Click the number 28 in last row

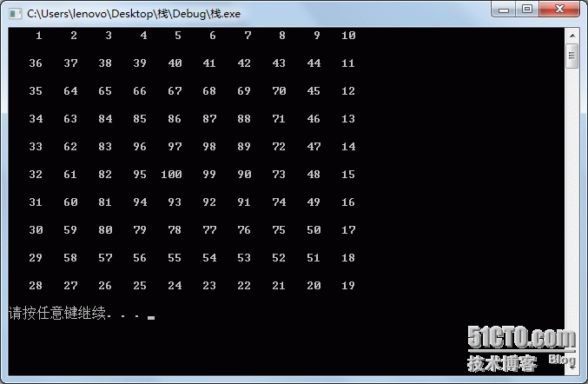pos(36,286)
